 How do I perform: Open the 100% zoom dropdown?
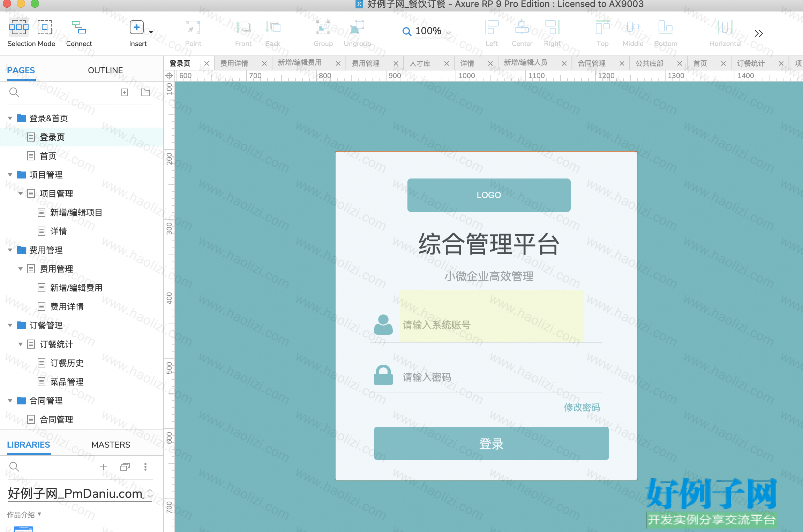click(449, 32)
